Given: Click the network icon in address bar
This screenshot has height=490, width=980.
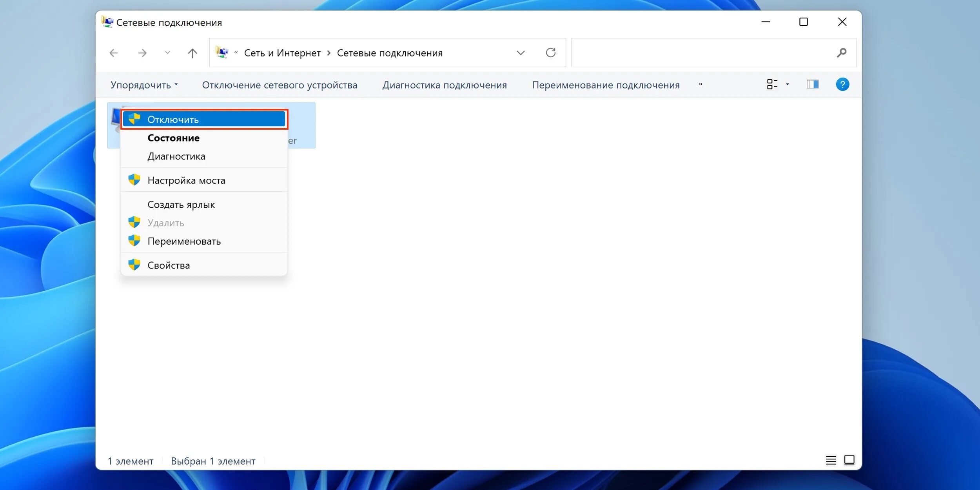Looking at the screenshot, I should (222, 53).
